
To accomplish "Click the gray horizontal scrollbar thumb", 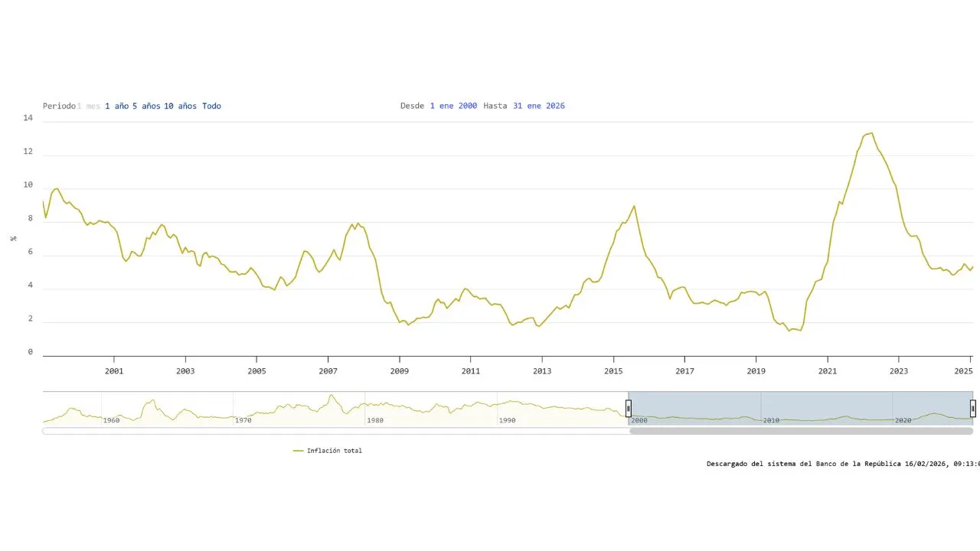I will coord(801,431).
